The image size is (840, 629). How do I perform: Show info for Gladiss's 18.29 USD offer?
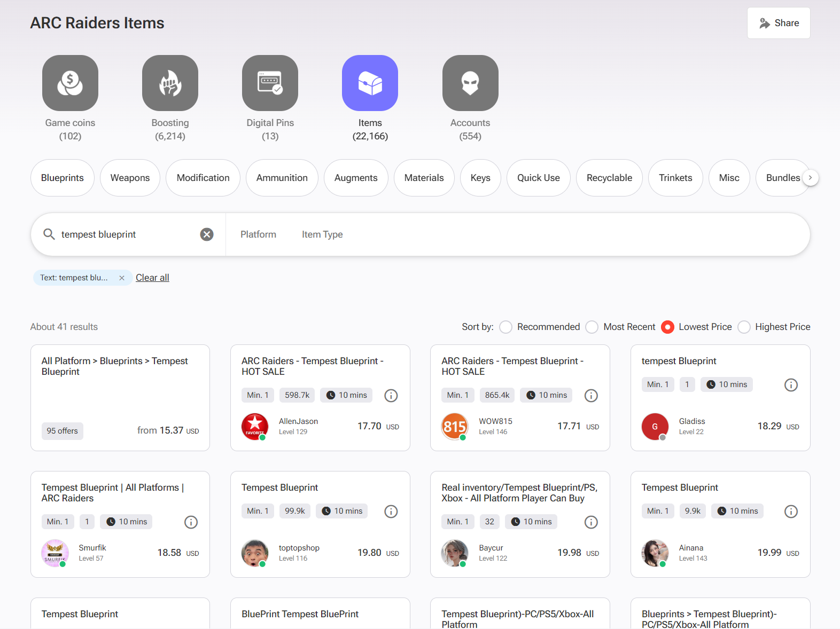point(791,384)
